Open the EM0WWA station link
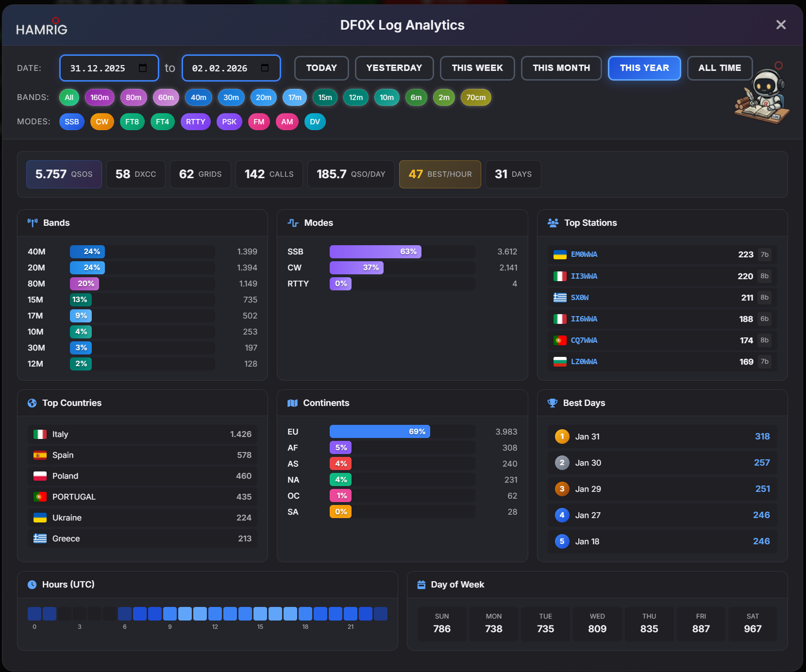The width and height of the screenshot is (806, 672). 584,254
